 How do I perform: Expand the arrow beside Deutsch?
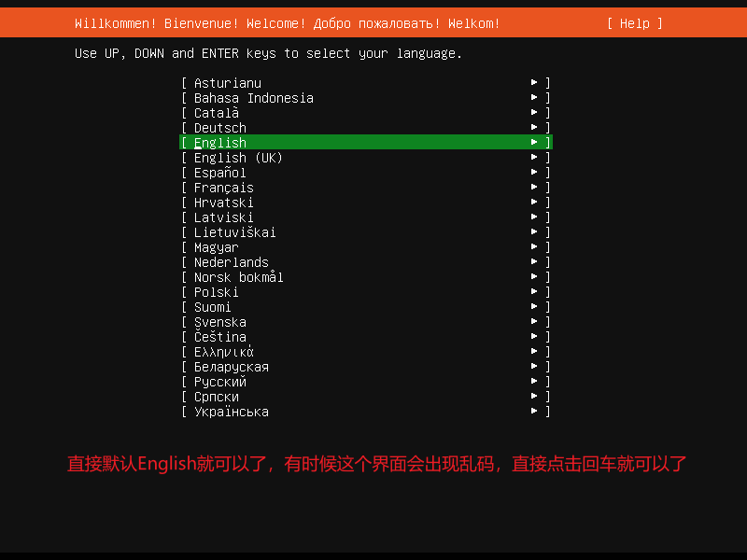coord(533,127)
